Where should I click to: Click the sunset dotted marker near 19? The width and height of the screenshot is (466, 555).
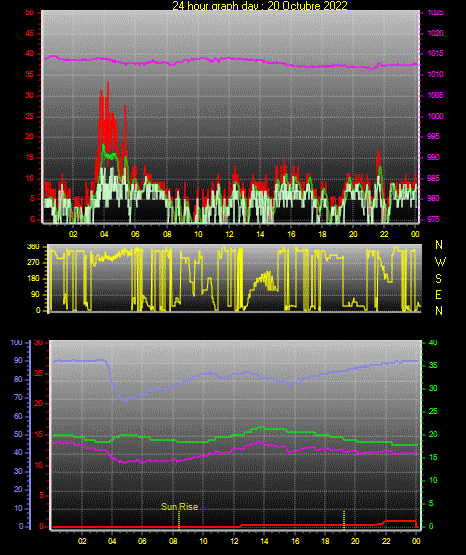click(344, 520)
